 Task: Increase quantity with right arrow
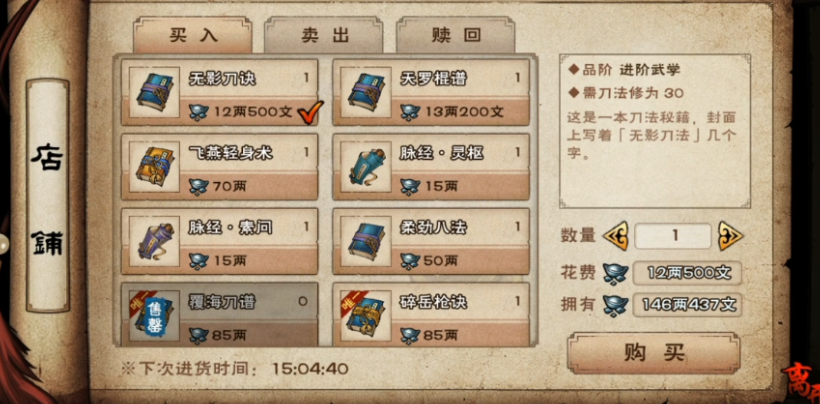click(x=730, y=236)
